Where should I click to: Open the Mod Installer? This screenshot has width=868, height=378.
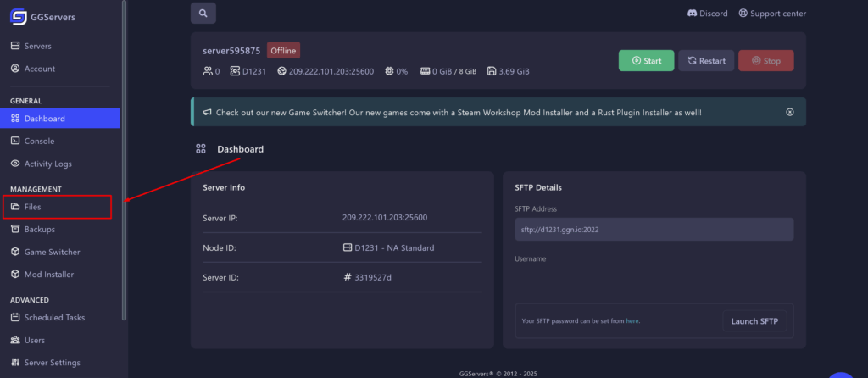tap(48, 275)
